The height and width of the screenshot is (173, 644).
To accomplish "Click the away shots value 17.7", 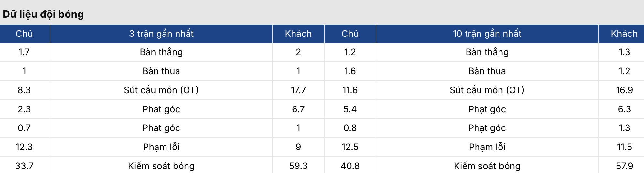I will tap(298, 90).
